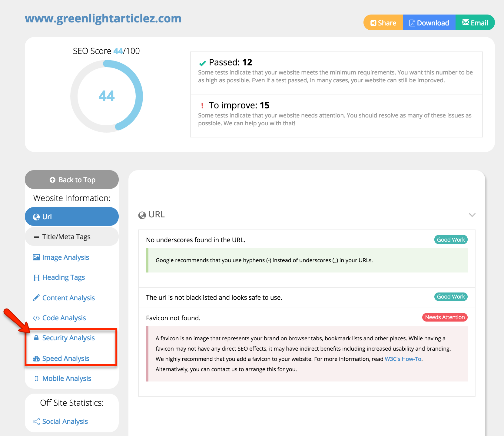Click the Speed Analysis speedometer icon
Viewport: 504px width, 436px height.
(x=36, y=358)
